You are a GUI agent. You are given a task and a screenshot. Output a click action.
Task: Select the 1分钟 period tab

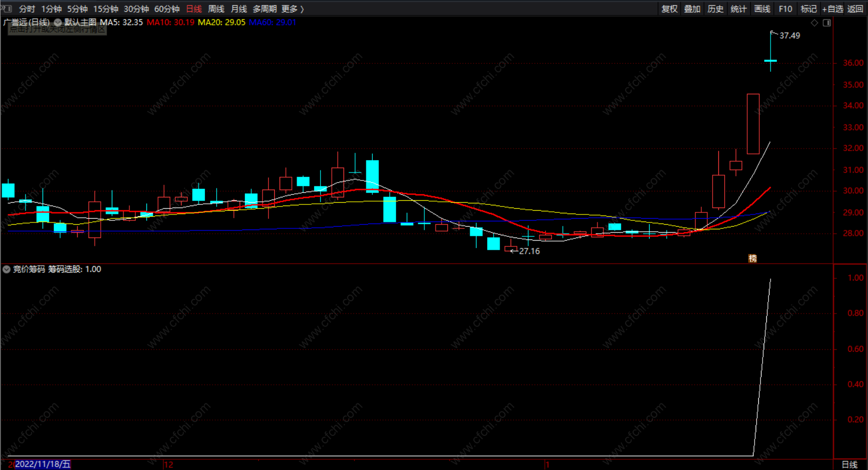[x=52, y=9]
